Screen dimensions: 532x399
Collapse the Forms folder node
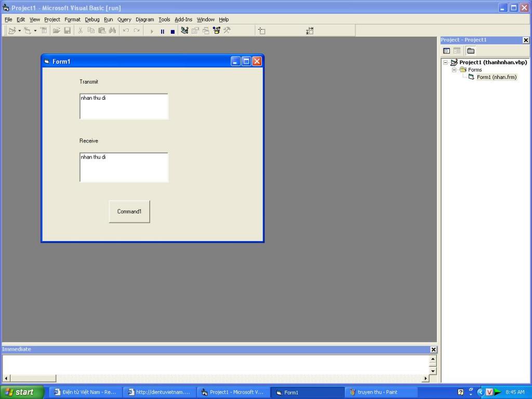click(x=454, y=70)
